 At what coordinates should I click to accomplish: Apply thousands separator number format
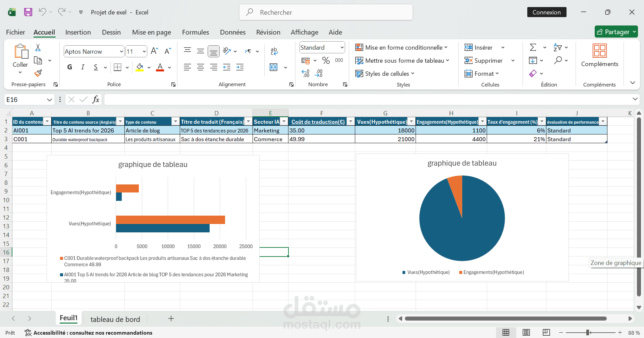339,60
